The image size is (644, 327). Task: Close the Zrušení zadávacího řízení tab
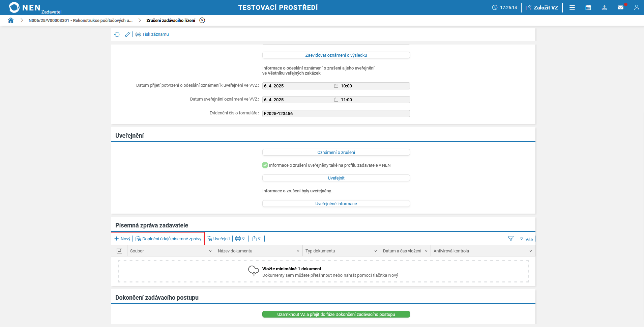202,20
